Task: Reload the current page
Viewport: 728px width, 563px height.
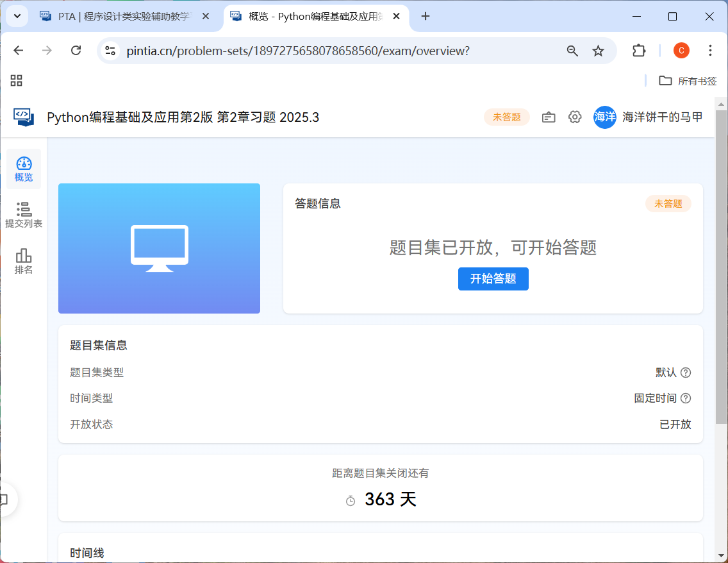Action: 76,51
